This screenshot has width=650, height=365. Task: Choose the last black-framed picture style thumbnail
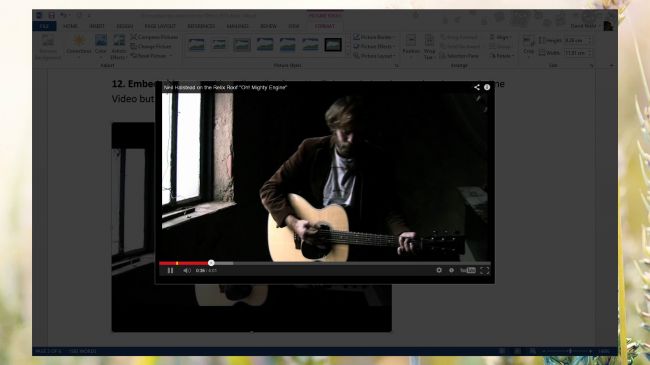point(333,44)
